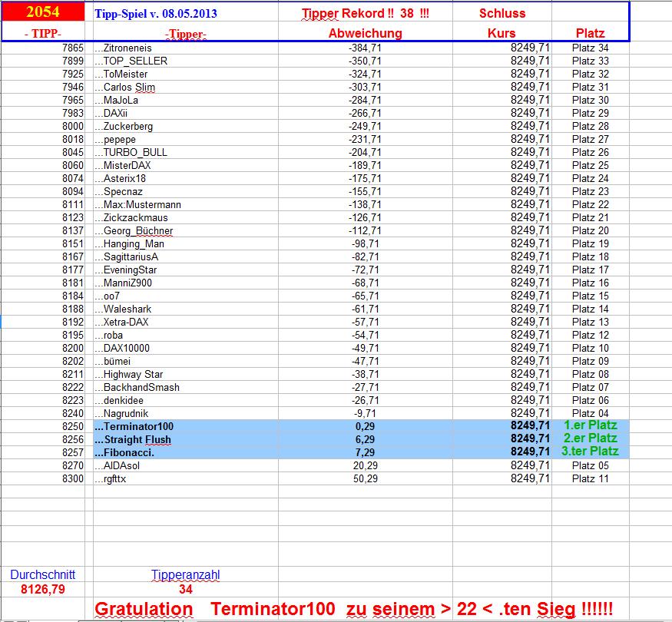Select the 'Schluss' header cell
Viewport: 672px width, 622px height.
click(502, 13)
